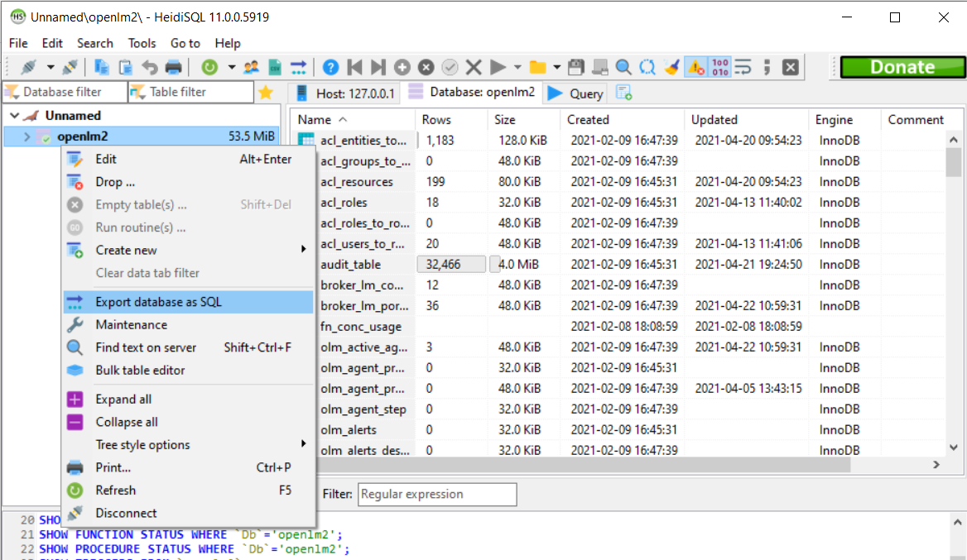Click the magnifier Find text toolbar icon
This screenshot has width=967, height=560.
623,67
